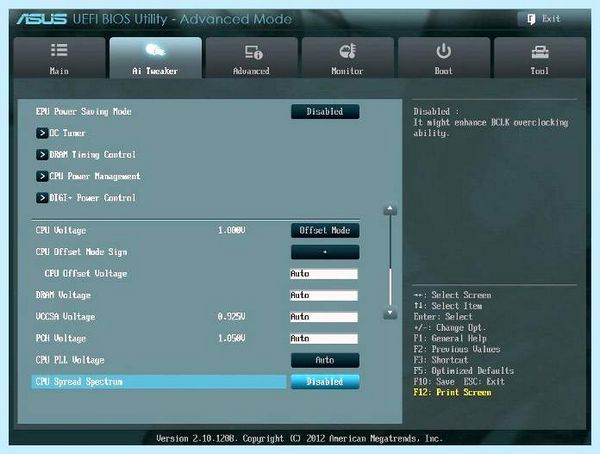
Task: Click the American Megatrends version footer
Action: pyautogui.click(x=299, y=438)
